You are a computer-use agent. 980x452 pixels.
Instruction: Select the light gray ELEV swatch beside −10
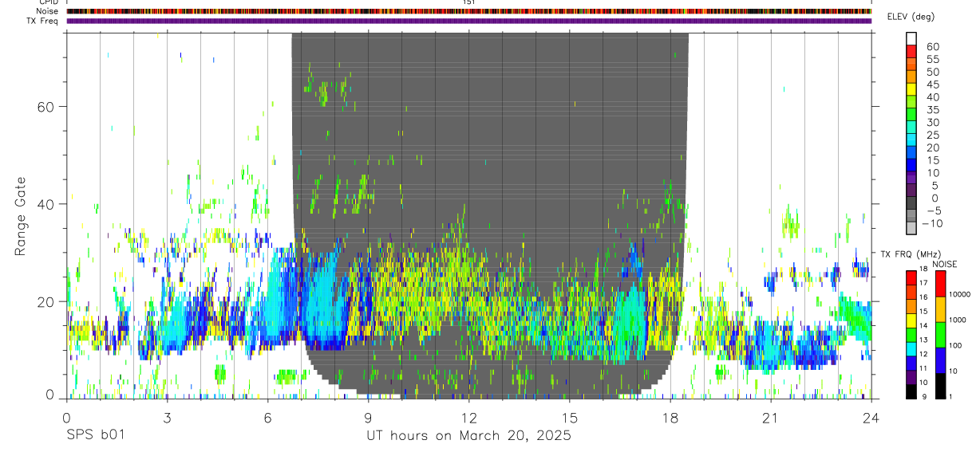tap(912, 227)
